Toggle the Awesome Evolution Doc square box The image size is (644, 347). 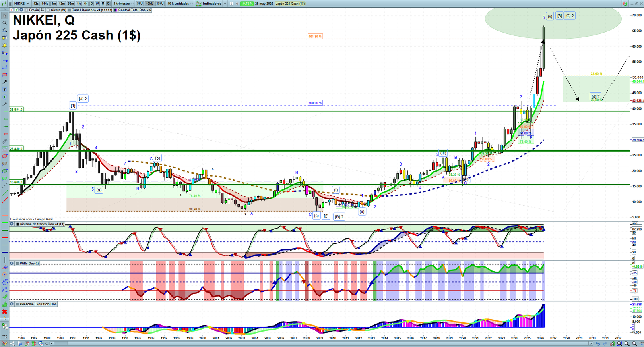coord(17,304)
